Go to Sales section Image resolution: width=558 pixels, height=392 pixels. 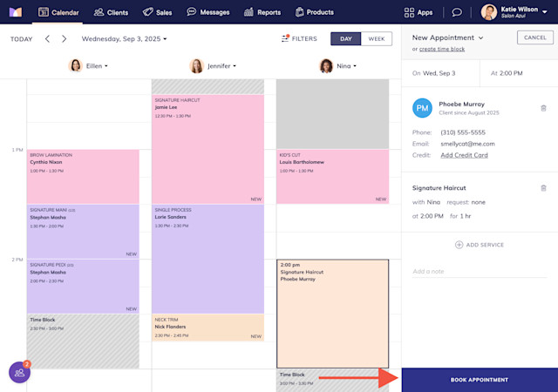(x=157, y=12)
